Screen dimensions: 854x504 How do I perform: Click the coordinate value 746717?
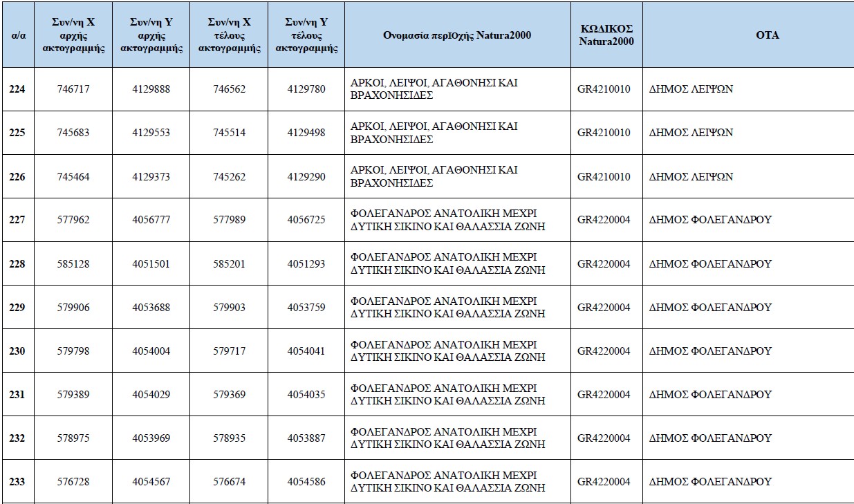73,89
